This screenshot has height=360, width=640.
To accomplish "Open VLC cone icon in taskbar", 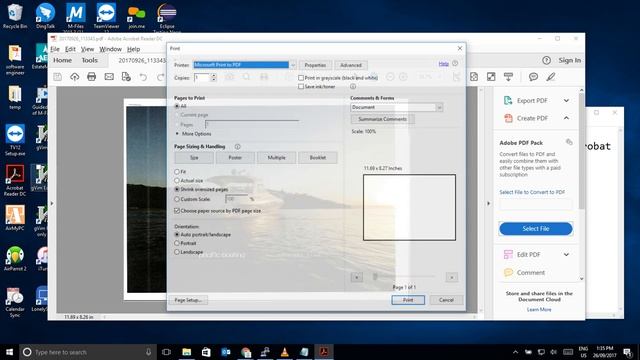I will coord(284,352).
